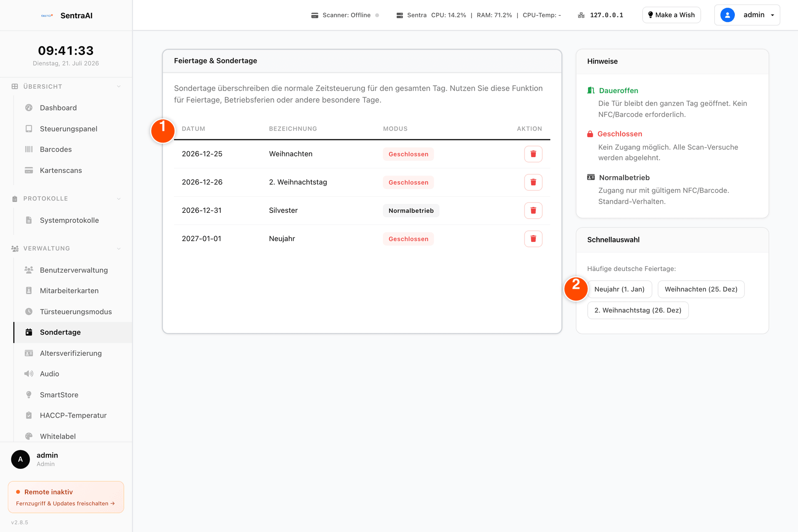The image size is (798, 532).
Task: Click the Dashboard gauge icon in sidebar
Action: [x=29, y=108]
